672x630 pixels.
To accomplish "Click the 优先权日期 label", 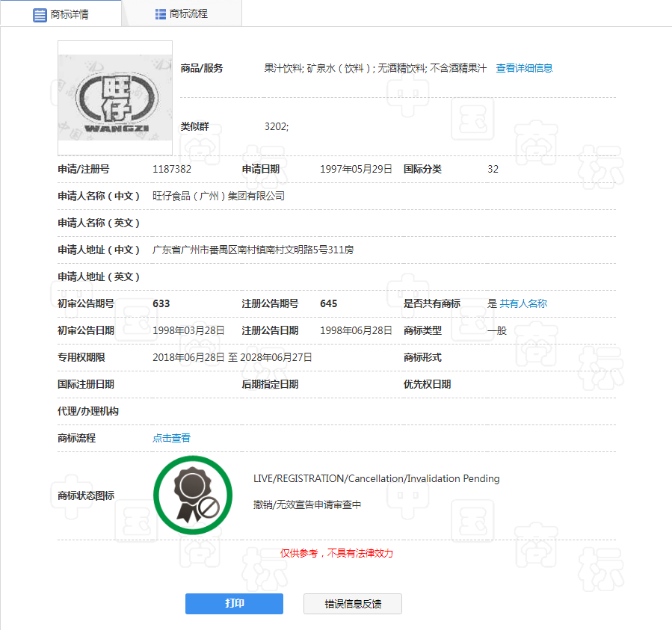I will tap(428, 384).
